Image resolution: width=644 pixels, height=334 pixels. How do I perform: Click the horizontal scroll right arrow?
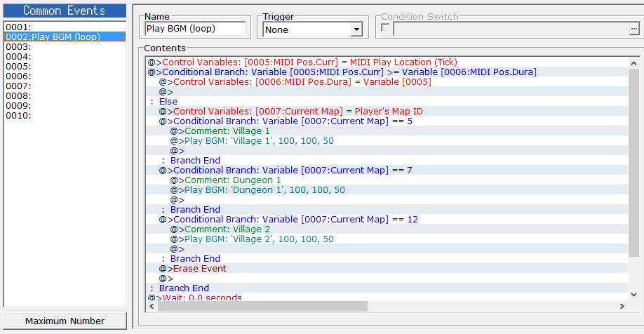tap(622, 306)
